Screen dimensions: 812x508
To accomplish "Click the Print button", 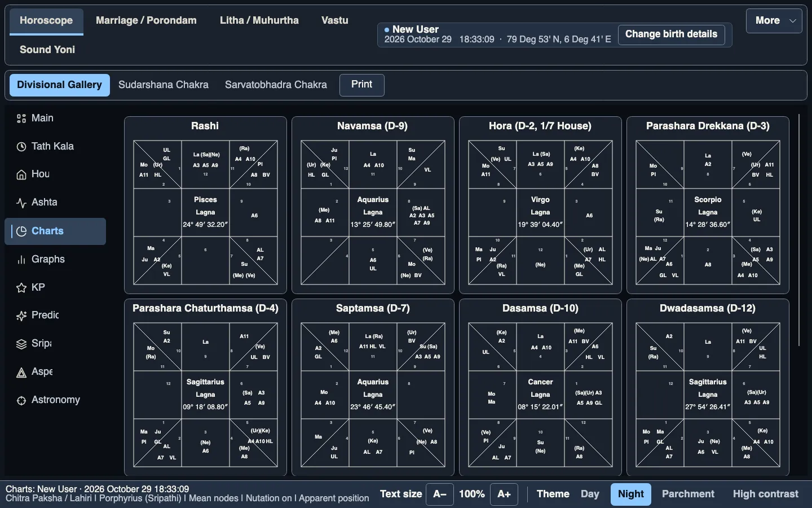I will (x=361, y=85).
